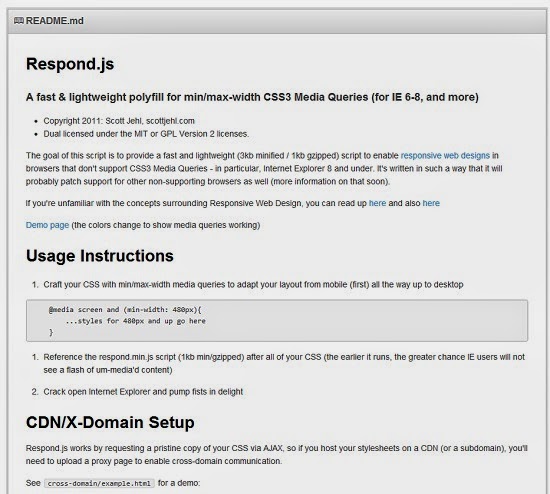
Task: Click the 'Crack open Internet Explorer' list item
Action: 143,392
